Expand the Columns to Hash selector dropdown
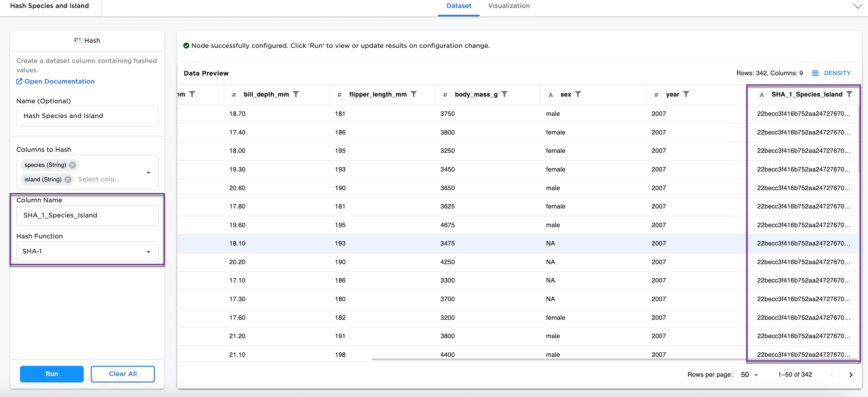Screen dimensions: 868x397 point(148,172)
